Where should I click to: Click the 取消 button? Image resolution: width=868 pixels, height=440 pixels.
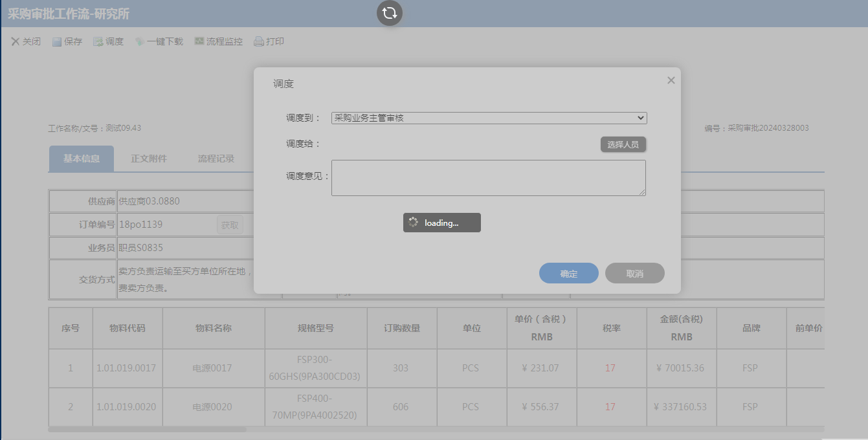point(635,273)
